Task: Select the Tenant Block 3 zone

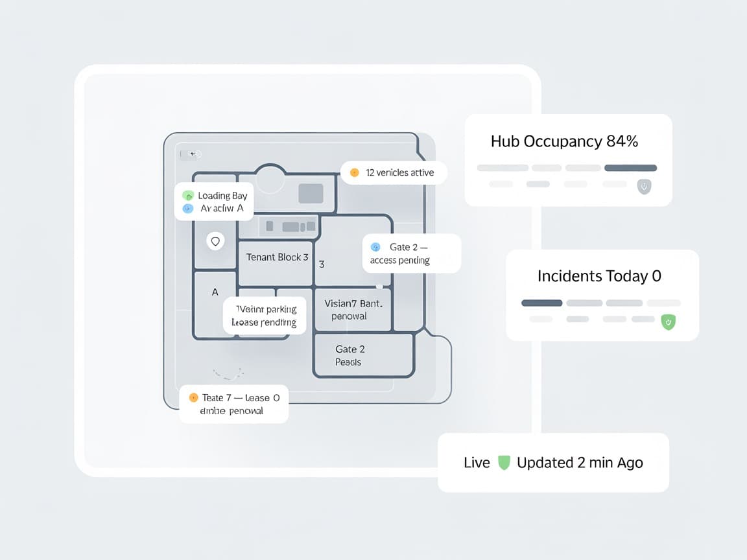Action: pyautogui.click(x=277, y=257)
